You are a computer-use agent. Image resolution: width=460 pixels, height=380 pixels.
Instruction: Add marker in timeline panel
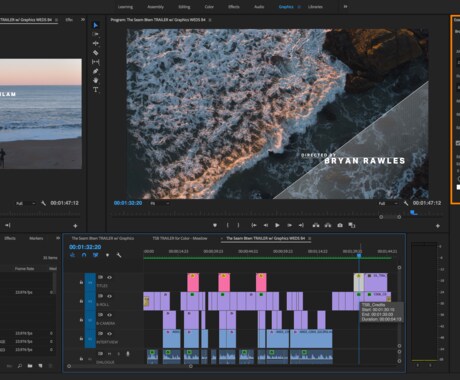[107, 255]
